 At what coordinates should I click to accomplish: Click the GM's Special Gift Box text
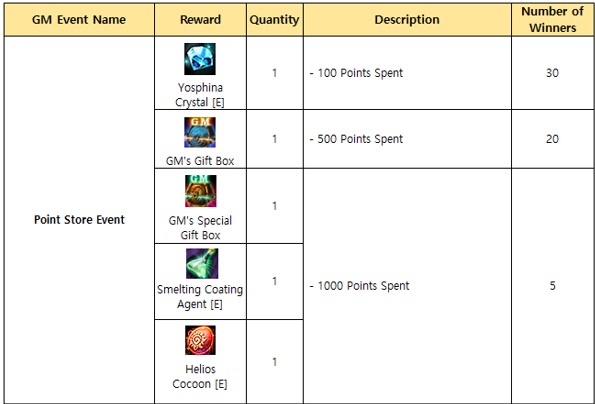click(x=200, y=228)
